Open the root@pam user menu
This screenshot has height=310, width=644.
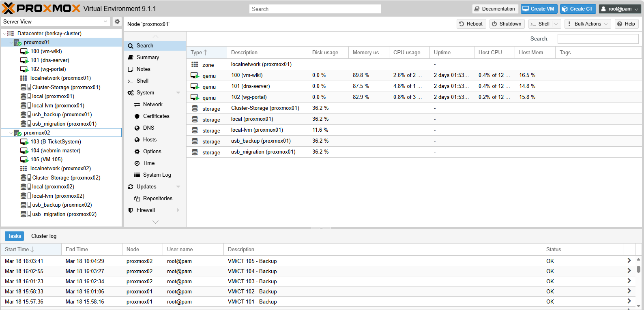coord(620,9)
